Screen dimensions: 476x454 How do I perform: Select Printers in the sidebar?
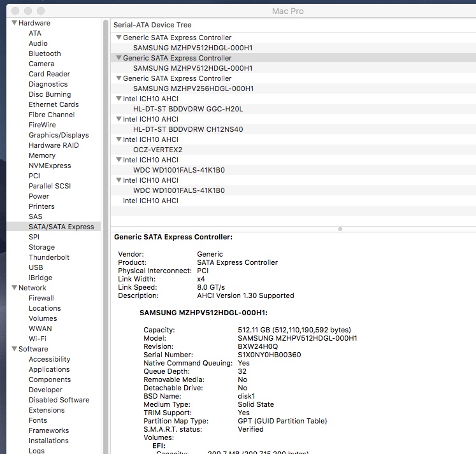tap(41, 206)
